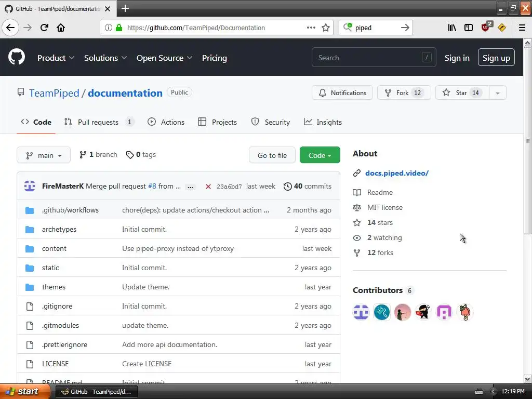Open the TeamPiped organization link
Image resolution: width=532 pixels, height=399 pixels.
pyautogui.click(x=54, y=93)
